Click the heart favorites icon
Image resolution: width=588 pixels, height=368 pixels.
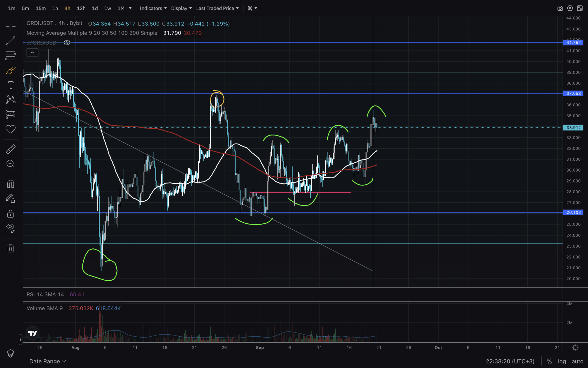pyautogui.click(x=11, y=129)
